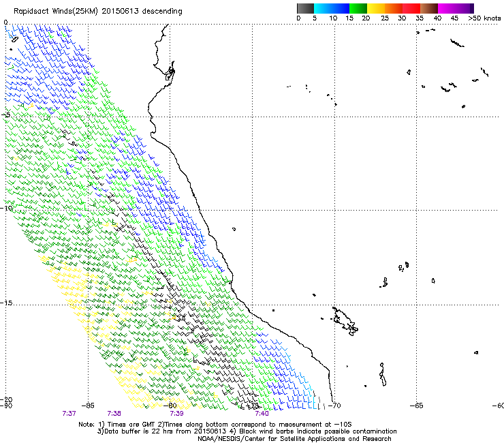This screenshot has height=443, width=504.
Task: Click the legend label 40
Action: point(437,18)
